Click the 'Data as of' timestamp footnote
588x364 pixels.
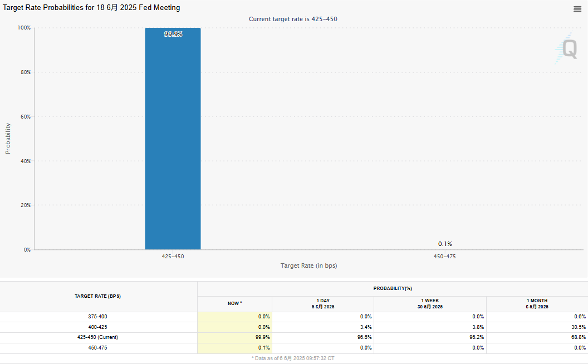tap(293, 358)
